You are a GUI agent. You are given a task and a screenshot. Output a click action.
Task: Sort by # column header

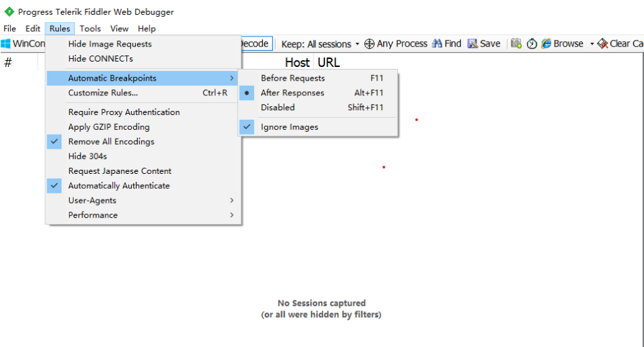pos(8,62)
